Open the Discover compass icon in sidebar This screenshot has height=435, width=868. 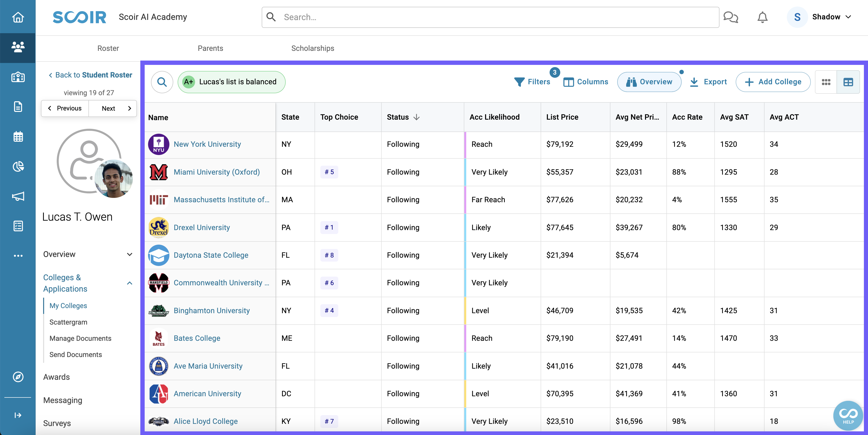(18, 377)
